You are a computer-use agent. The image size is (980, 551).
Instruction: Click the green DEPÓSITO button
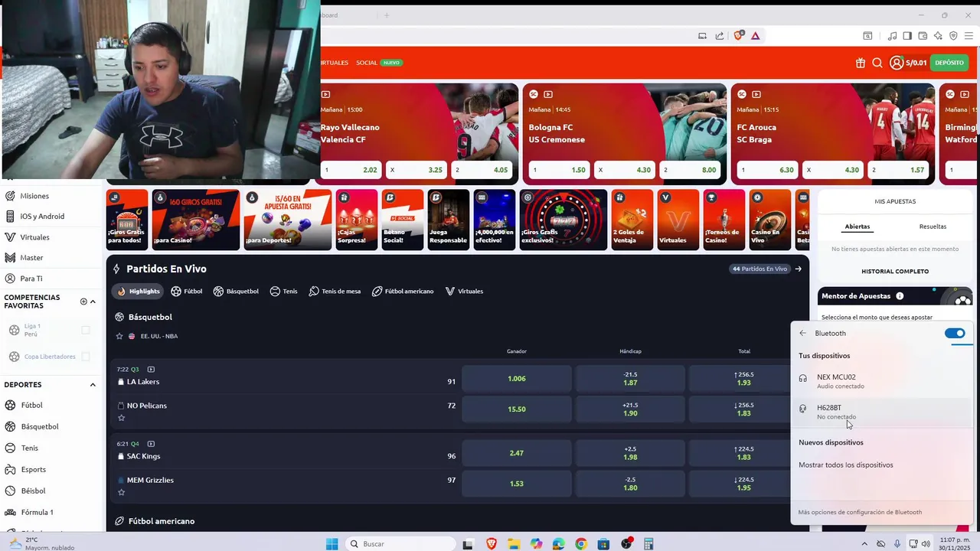[949, 63]
